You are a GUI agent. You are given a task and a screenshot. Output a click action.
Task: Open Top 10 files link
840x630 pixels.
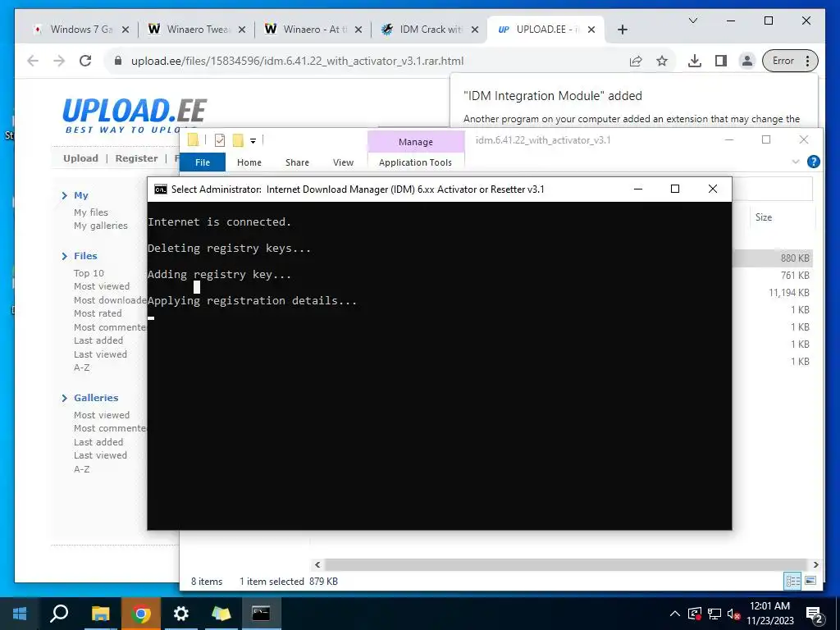[x=89, y=273]
